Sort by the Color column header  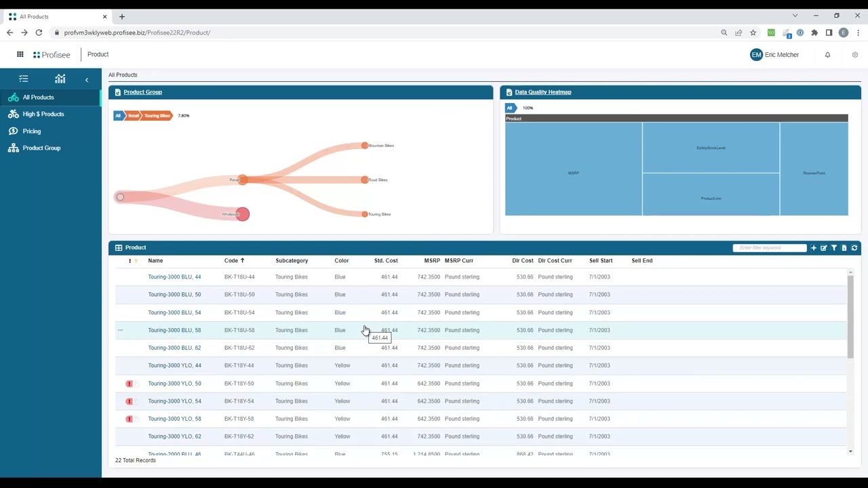point(342,261)
